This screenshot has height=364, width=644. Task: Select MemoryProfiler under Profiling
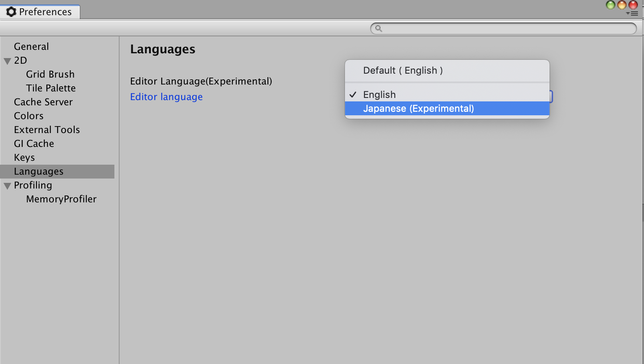point(61,199)
